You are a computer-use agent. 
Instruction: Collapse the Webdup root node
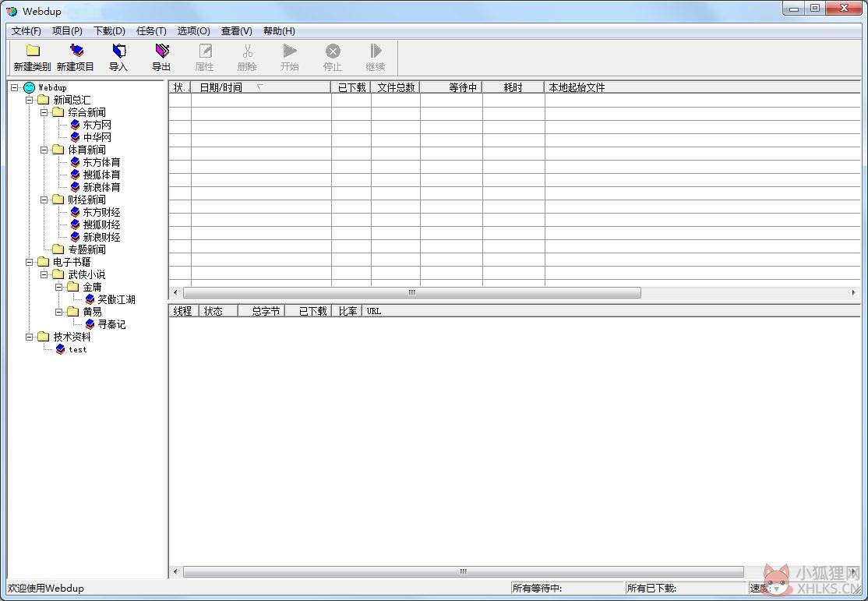tap(14, 87)
